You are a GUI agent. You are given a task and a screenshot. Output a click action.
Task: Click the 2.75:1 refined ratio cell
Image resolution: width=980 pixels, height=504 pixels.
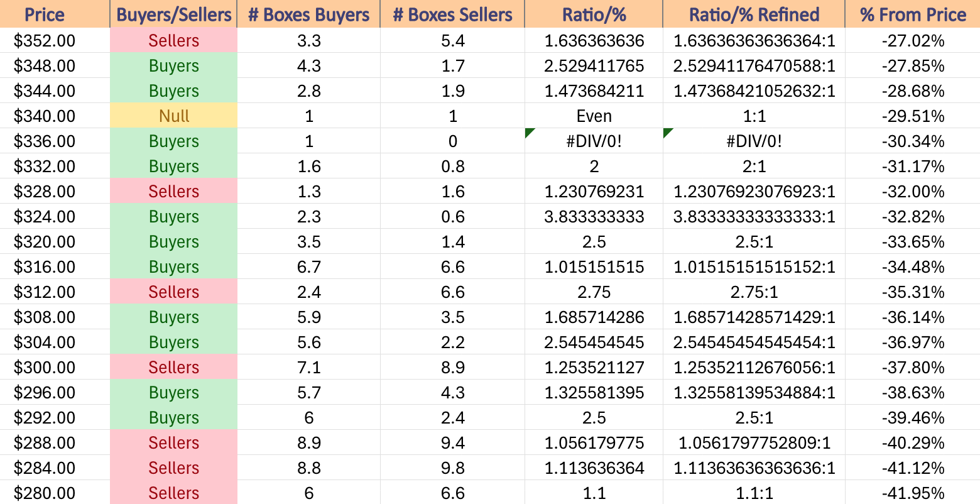coord(754,292)
